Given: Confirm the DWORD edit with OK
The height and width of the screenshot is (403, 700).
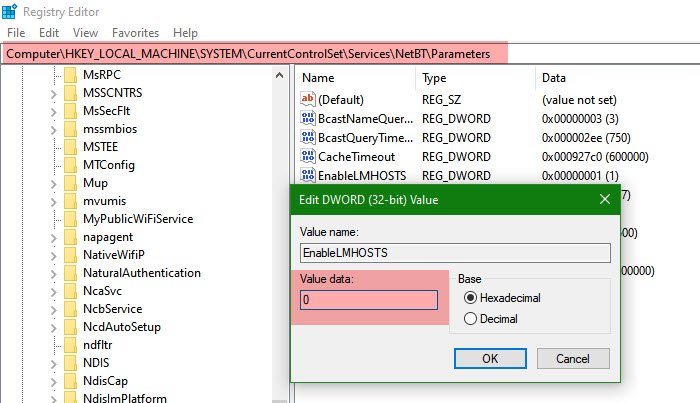Looking at the screenshot, I should (490, 357).
